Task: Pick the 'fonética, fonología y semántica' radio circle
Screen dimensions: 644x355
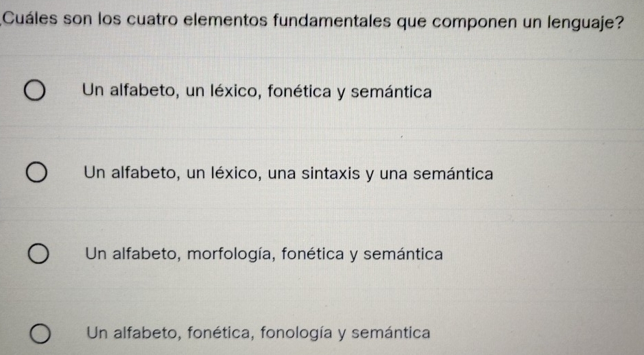Action: 40,335
